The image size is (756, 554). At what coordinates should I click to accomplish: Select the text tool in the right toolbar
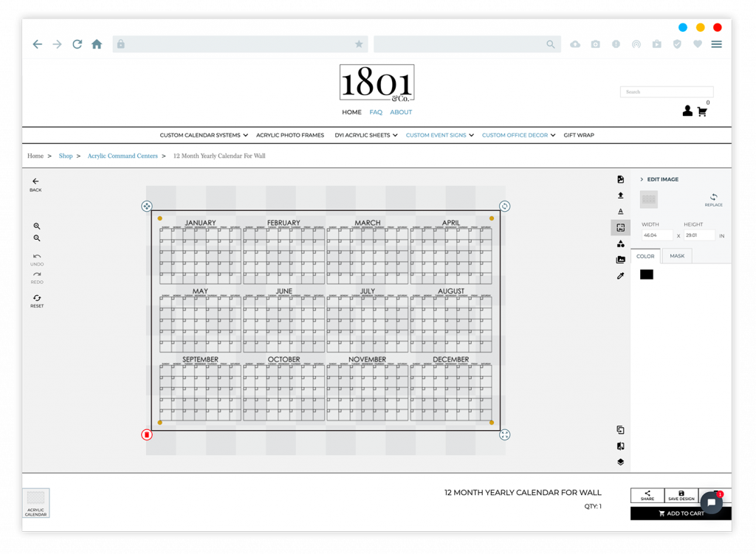tap(620, 211)
